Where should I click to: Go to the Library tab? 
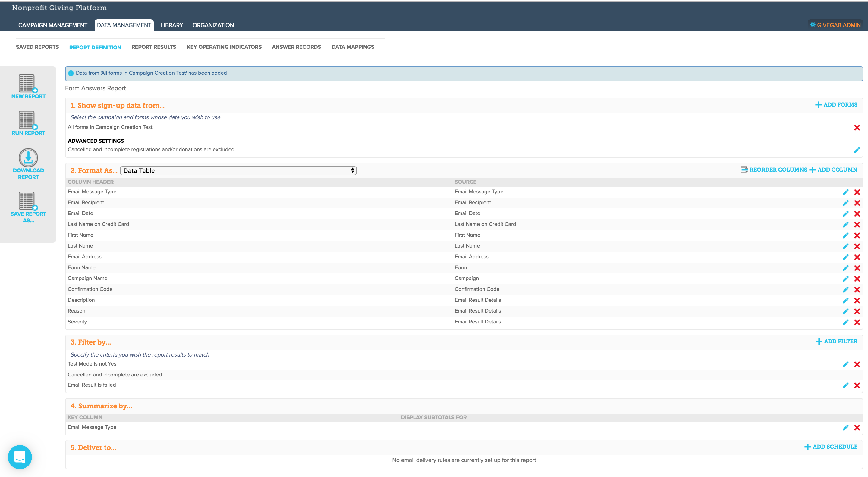(x=172, y=25)
